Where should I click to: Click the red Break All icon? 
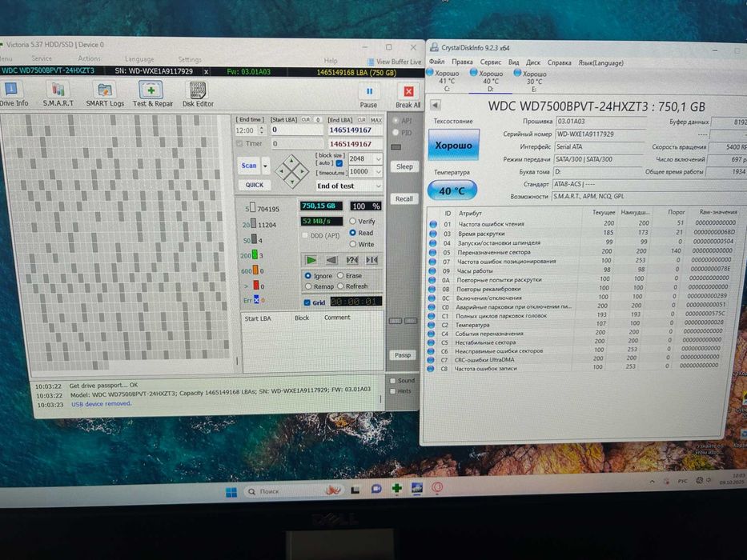(408, 91)
